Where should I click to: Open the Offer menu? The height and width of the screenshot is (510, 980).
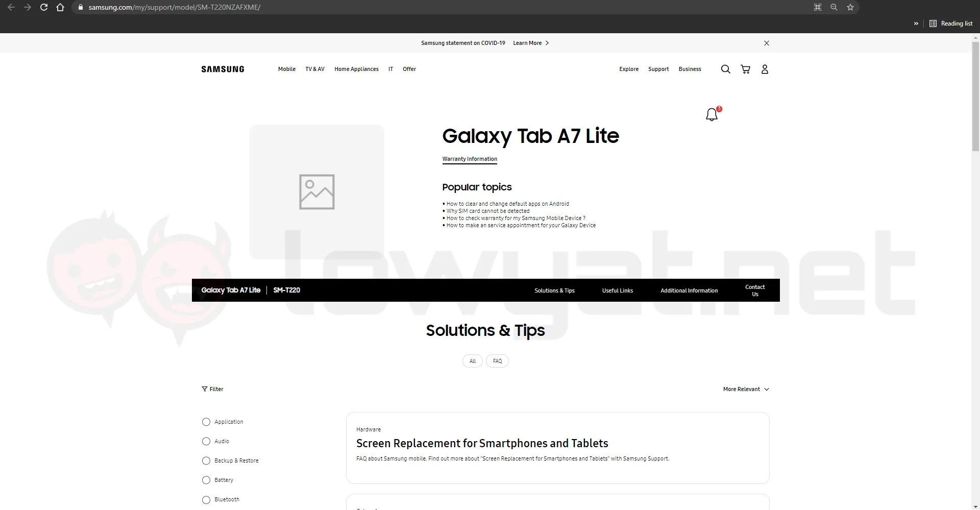pyautogui.click(x=409, y=69)
